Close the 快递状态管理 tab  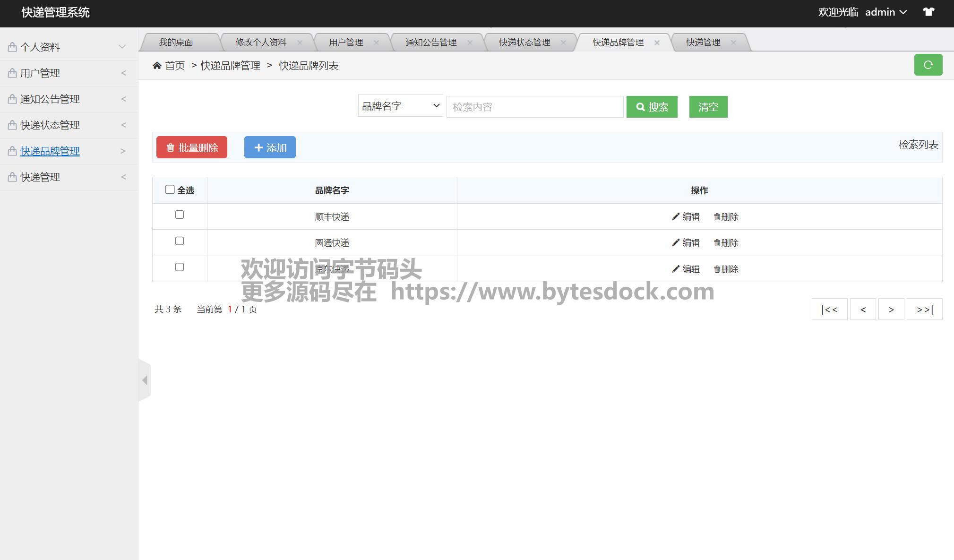(563, 43)
